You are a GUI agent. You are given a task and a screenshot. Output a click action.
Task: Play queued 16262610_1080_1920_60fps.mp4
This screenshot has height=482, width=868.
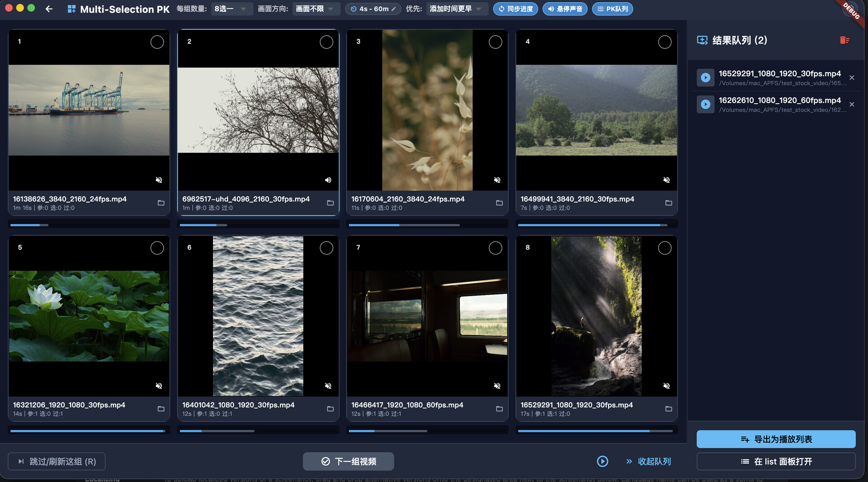pyautogui.click(x=705, y=104)
